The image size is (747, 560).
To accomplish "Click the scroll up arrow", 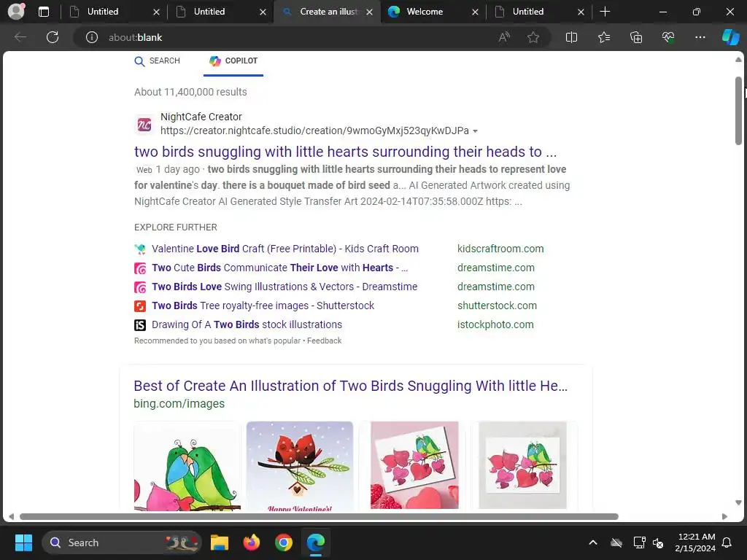I will pos(738,60).
